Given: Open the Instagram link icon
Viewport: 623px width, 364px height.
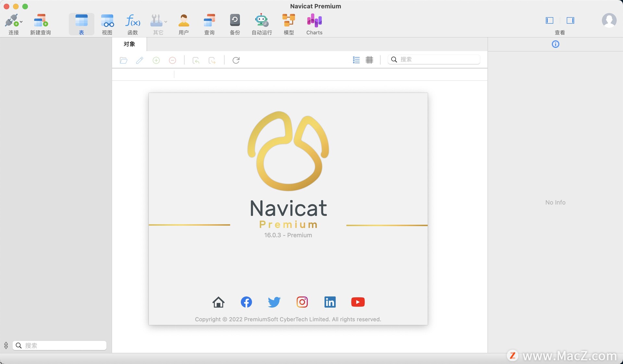Looking at the screenshot, I should tap(302, 302).
